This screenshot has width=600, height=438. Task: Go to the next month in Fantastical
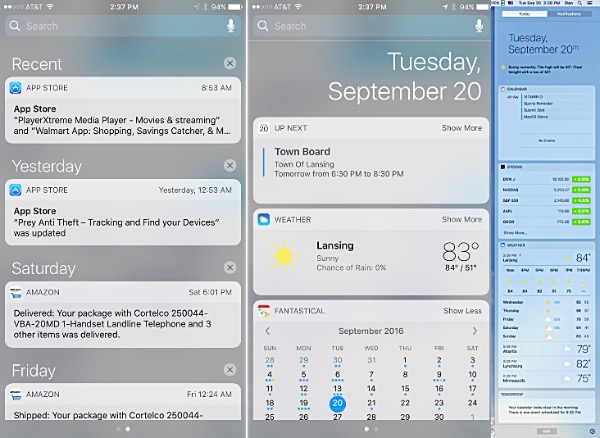point(474,331)
